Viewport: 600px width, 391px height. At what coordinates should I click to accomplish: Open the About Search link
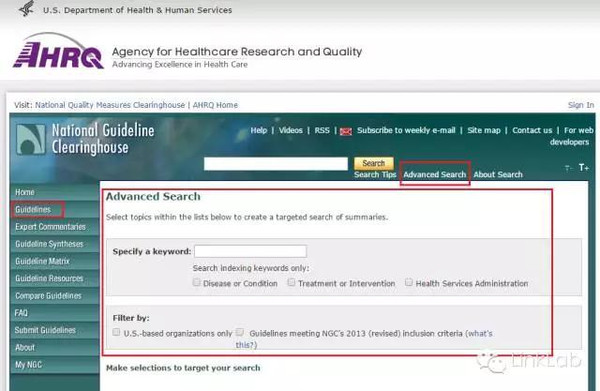pos(498,174)
